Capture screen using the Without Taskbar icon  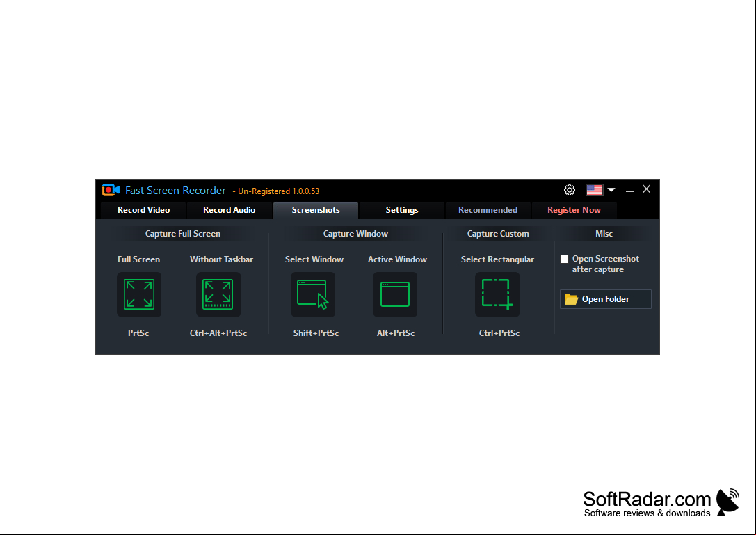click(218, 294)
